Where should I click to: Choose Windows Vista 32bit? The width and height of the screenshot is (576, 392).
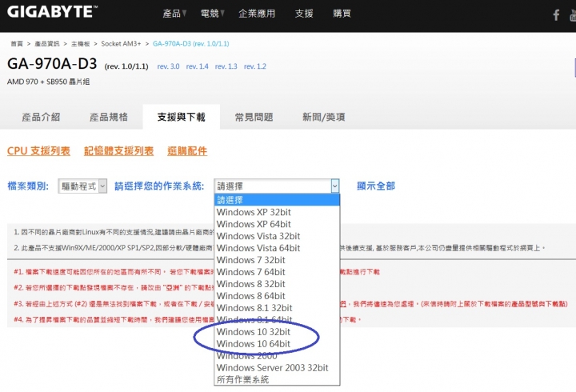point(277,236)
